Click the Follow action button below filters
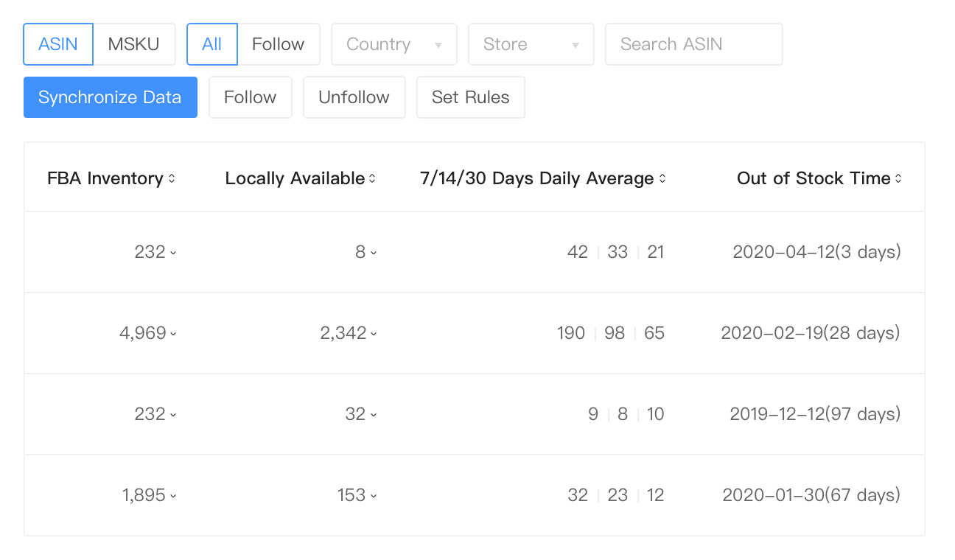Image resolution: width=955 pixels, height=560 pixels. 251,97
